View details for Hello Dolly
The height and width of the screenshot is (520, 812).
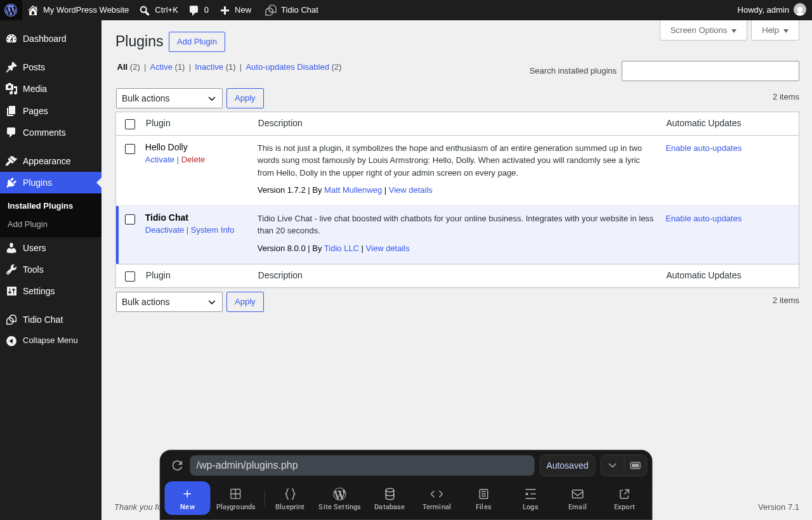pyautogui.click(x=410, y=190)
